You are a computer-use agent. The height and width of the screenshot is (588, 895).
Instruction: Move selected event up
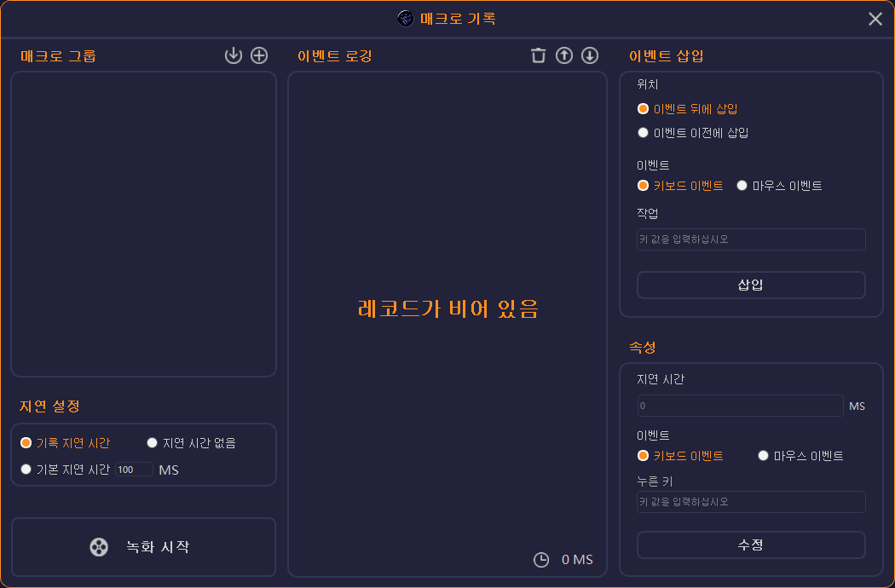tap(564, 55)
